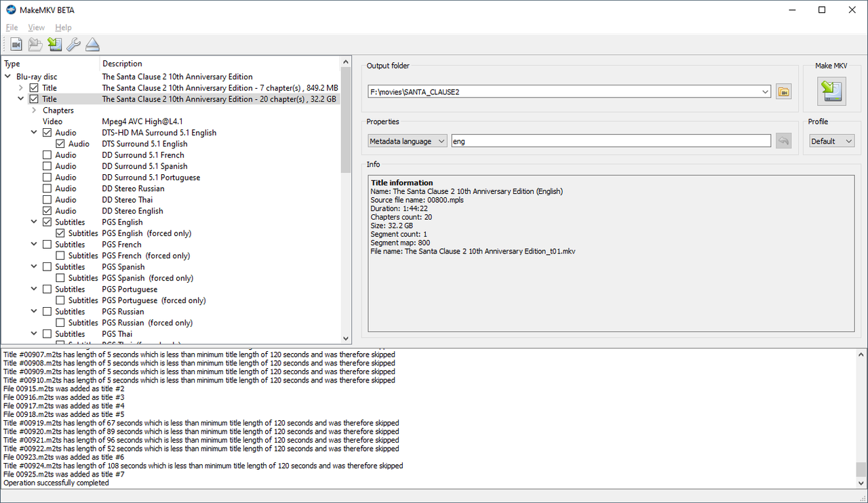Enable DD Surround 5.1 Portuguese audio

[x=47, y=178]
